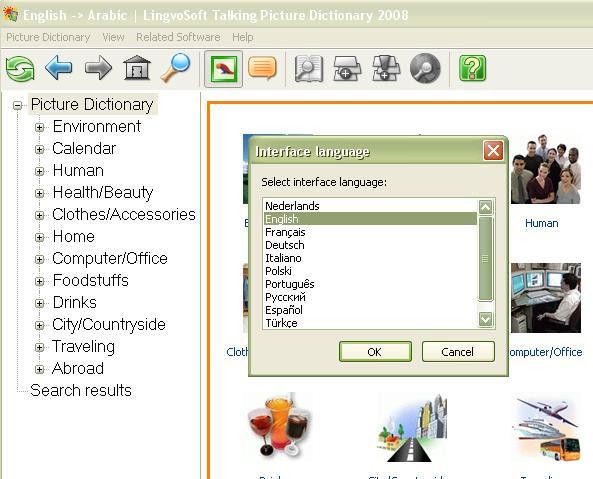Screen dimensions: 593x479
Task: Expand the Foodstuffs tree node
Action: [39, 281]
